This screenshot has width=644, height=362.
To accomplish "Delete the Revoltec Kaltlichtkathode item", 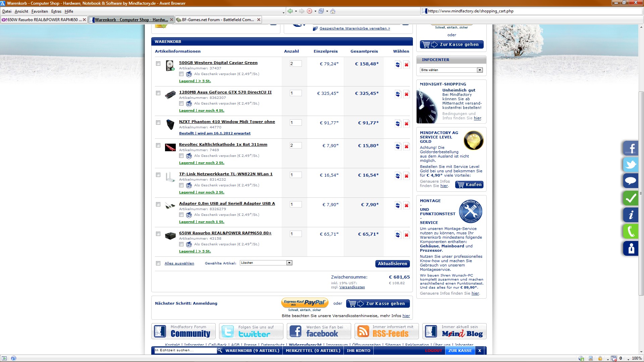I will (x=406, y=146).
